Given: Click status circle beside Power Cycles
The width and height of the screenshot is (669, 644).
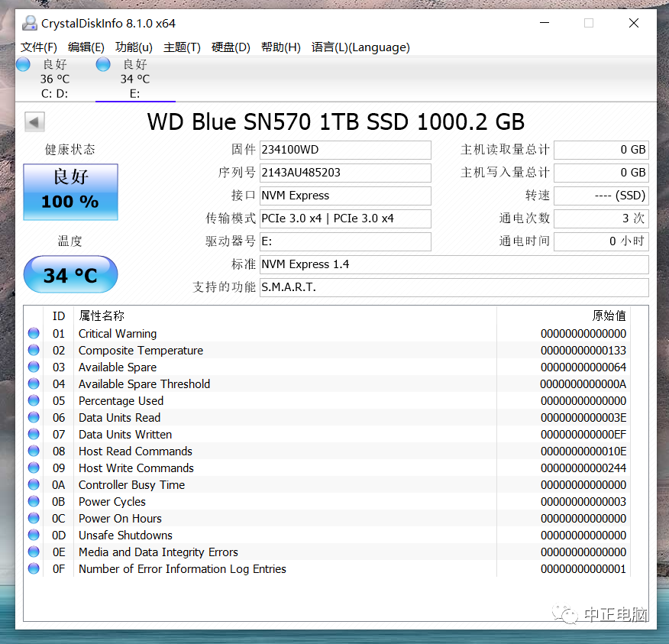Looking at the screenshot, I should click(x=34, y=501).
